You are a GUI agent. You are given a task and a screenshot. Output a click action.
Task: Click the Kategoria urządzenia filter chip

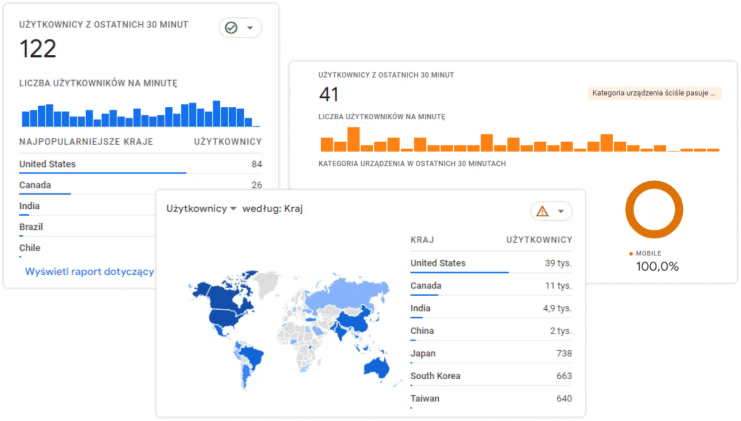pos(655,94)
